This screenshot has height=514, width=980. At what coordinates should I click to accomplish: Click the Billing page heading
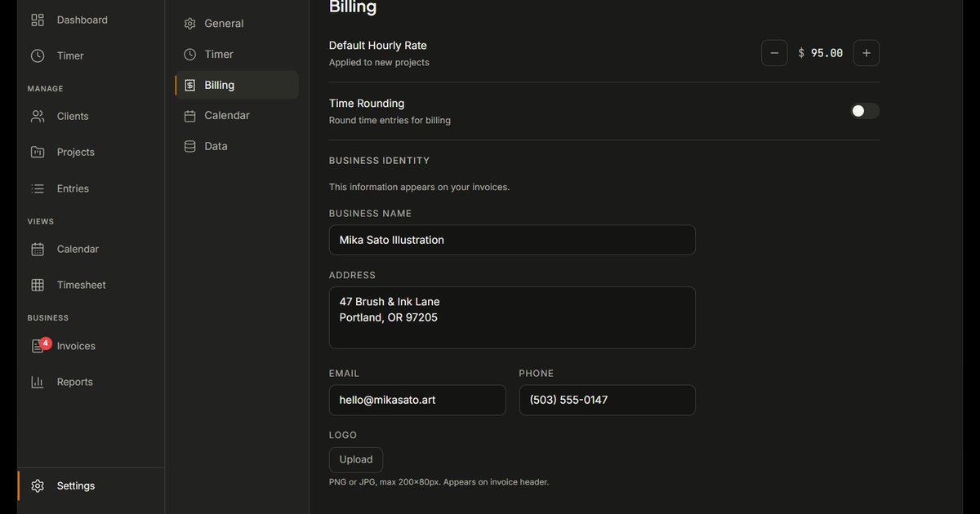(x=353, y=7)
